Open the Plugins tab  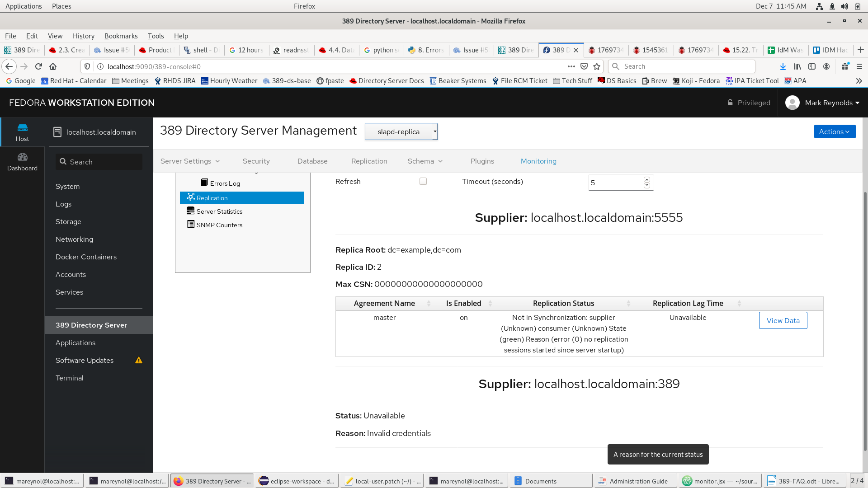point(482,161)
